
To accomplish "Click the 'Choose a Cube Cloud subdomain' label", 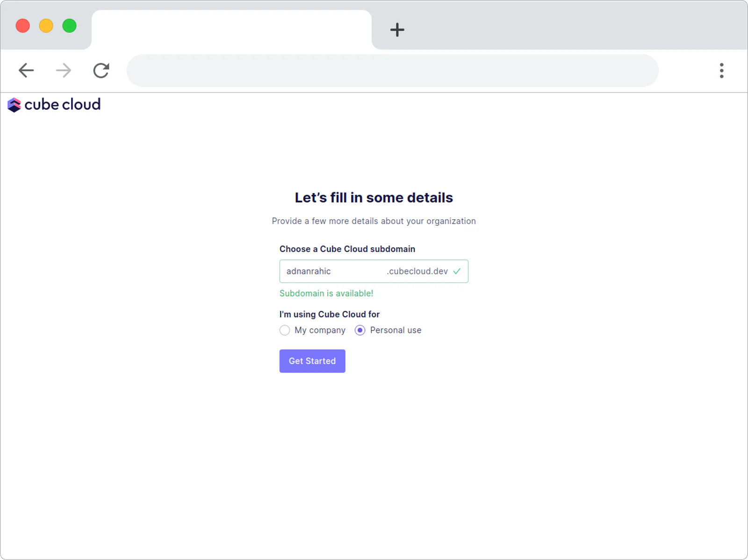I will coord(347,249).
